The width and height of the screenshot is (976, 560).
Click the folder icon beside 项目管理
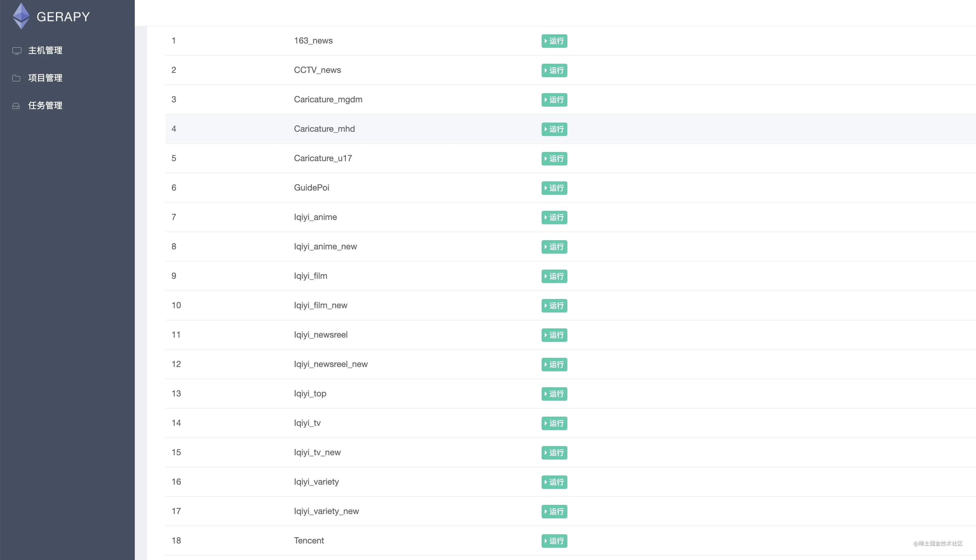pyautogui.click(x=16, y=78)
